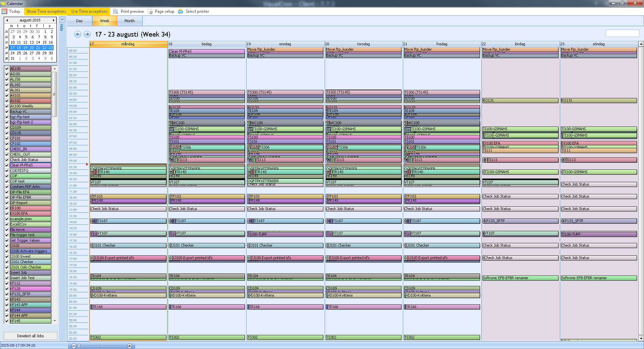Click the Today calendar icon

(x=5, y=11)
